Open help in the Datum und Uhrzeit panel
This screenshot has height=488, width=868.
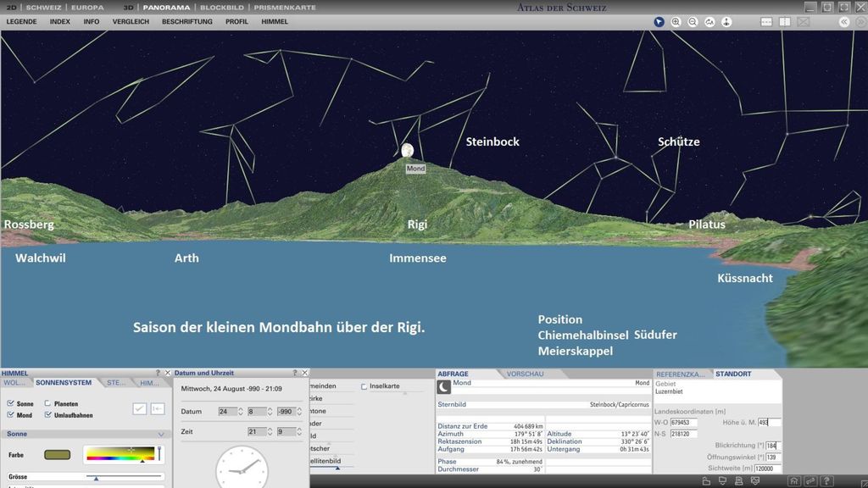click(x=294, y=373)
